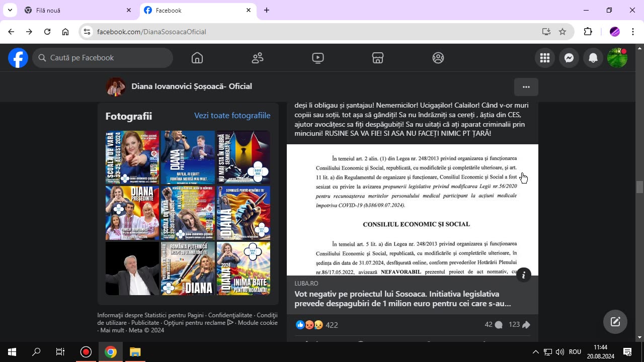Open Chrome's three-dot menu
Screen dimensions: 644x362
pyautogui.click(x=632, y=32)
